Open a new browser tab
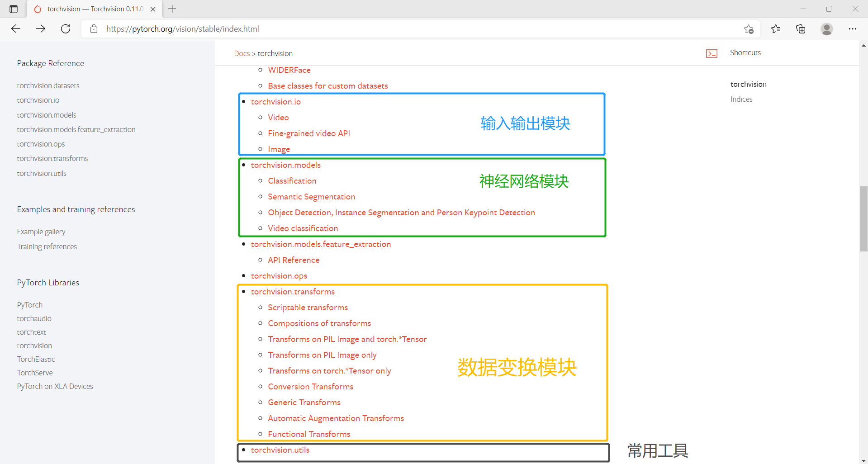 click(x=172, y=9)
